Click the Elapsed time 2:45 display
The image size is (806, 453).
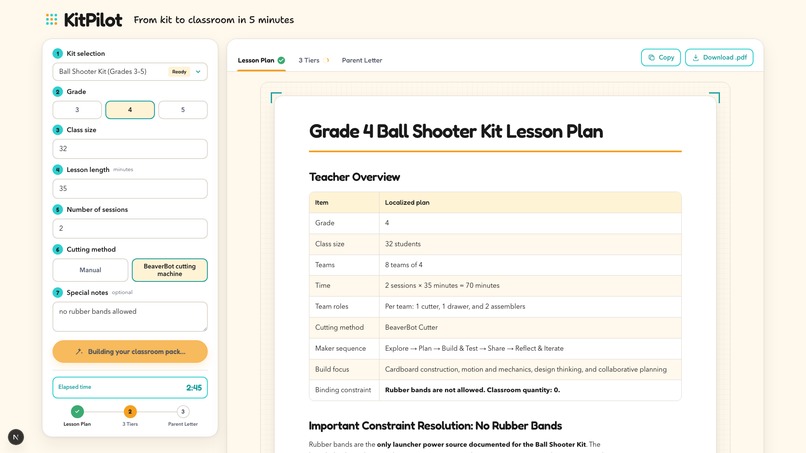click(x=130, y=388)
